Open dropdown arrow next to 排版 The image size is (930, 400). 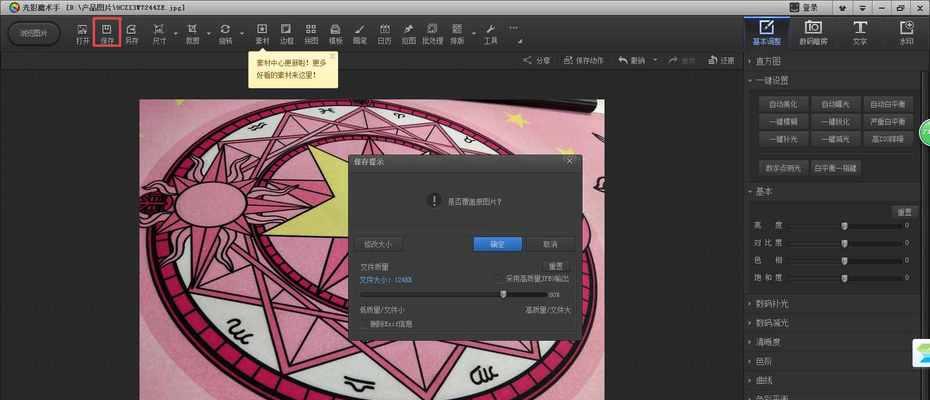pos(473,33)
